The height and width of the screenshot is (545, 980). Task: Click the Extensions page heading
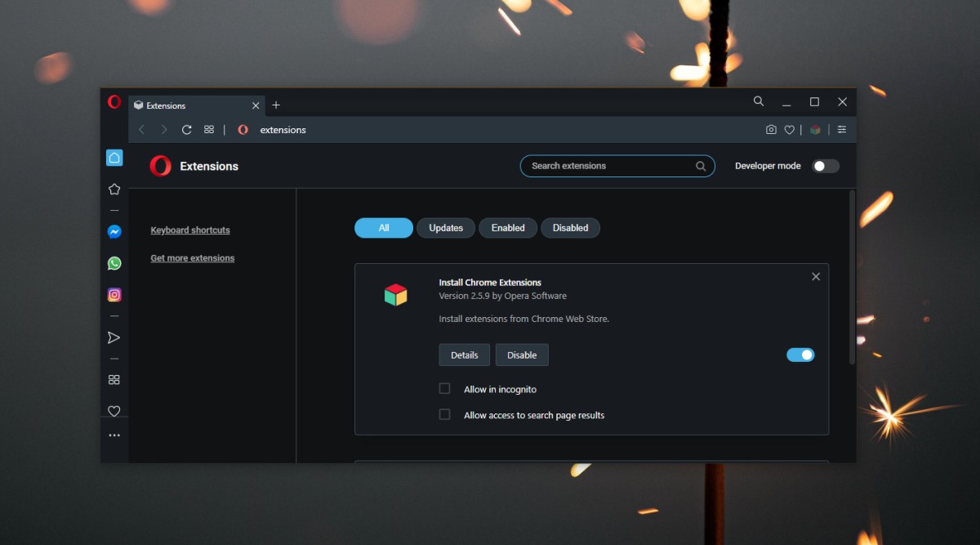pyautogui.click(x=209, y=166)
